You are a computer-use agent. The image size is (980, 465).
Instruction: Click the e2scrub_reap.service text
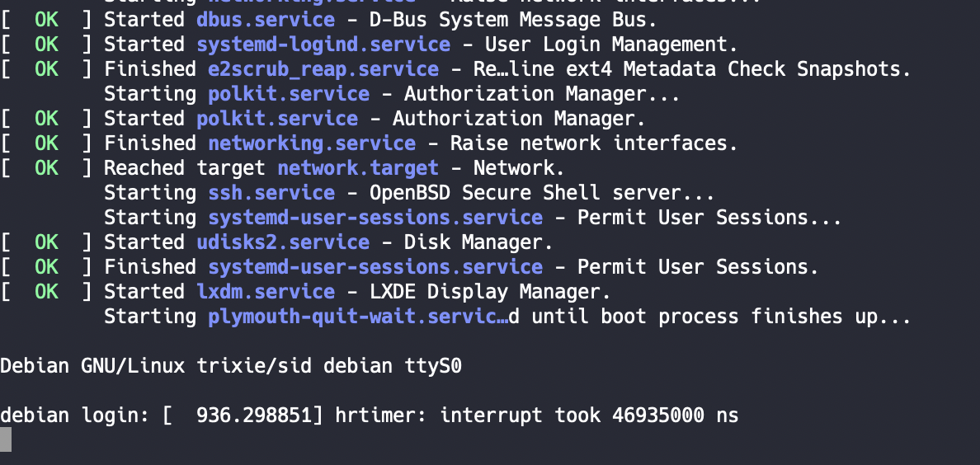click(x=323, y=69)
